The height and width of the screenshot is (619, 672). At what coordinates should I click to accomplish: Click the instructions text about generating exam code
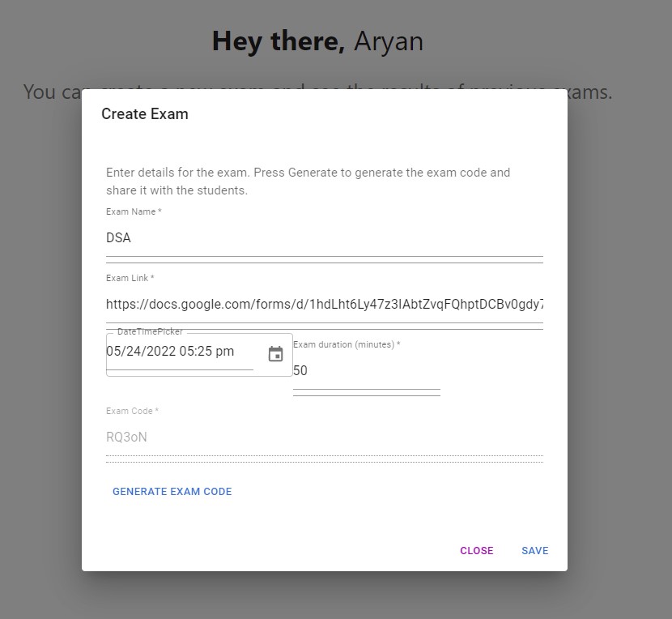[308, 181]
